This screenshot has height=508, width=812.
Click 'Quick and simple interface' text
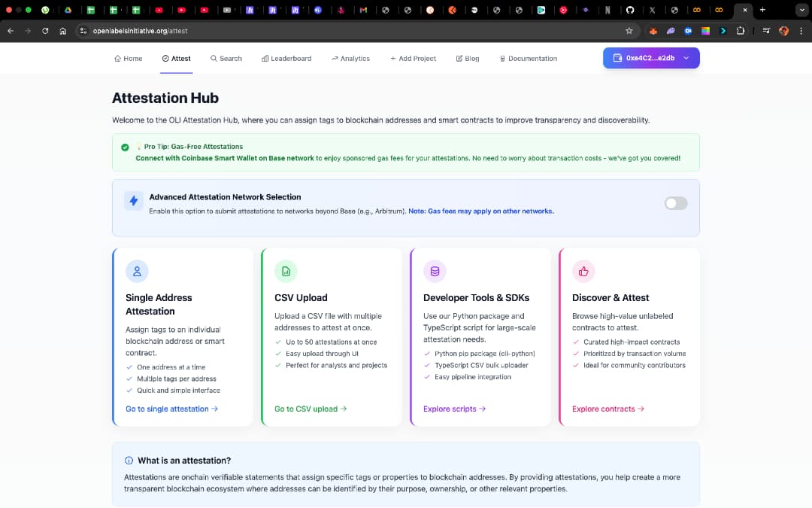coord(178,391)
